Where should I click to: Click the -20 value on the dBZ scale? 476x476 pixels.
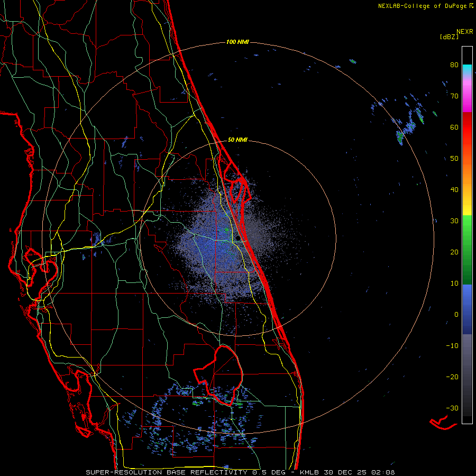[452, 377]
